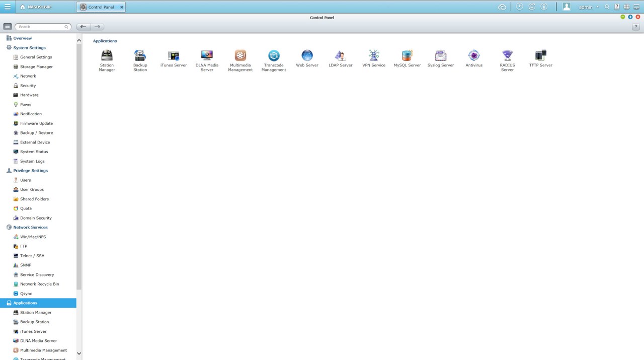This screenshot has width=644, height=360.
Task: Open search magnifier in top bar
Action: coord(607,7)
